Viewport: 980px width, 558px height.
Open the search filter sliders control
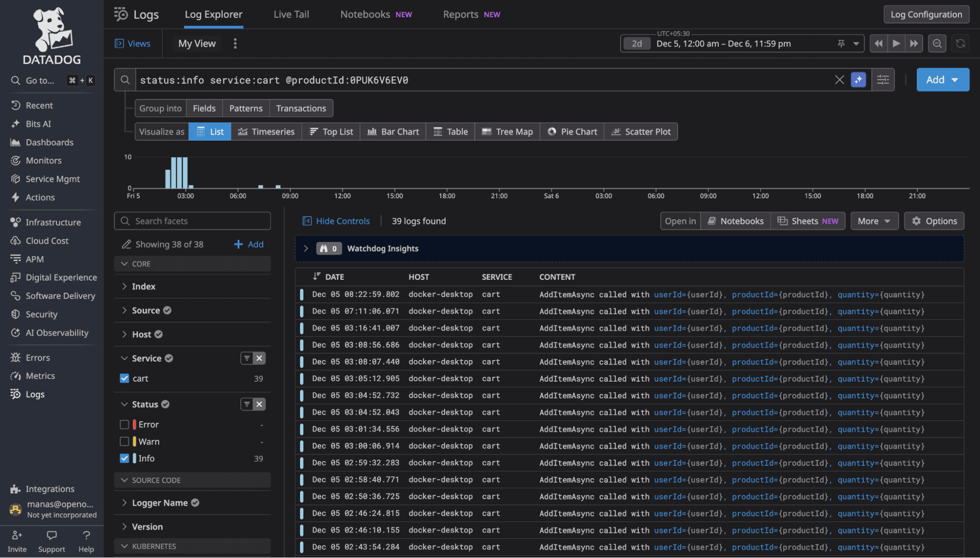(x=882, y=79)
